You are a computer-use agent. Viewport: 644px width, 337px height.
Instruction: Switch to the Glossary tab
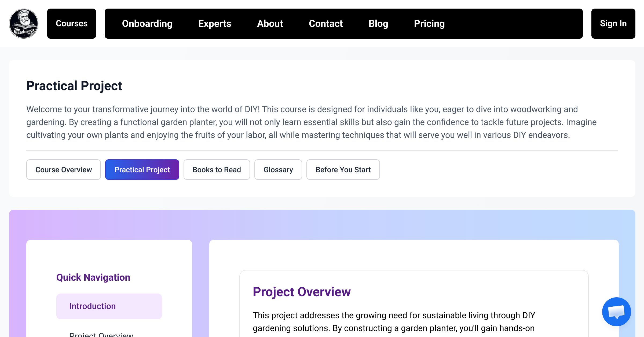point(278,170)
